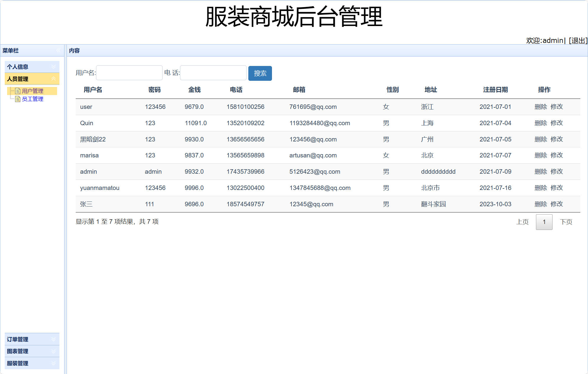Click the double-chevron icon on 个人信息 panel

(54, 67)
